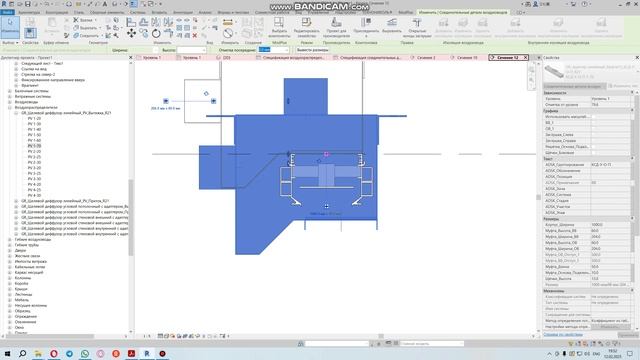Open the Properties palette icon in ribbon
Screen dimensions: 640x360
pos(30,32)
